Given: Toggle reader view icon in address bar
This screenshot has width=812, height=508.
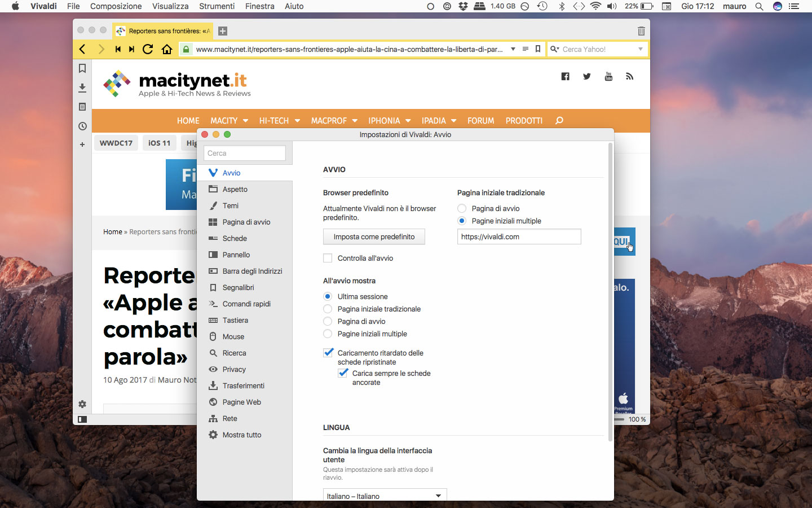Looking at the screenshot, I should (525, 49).
